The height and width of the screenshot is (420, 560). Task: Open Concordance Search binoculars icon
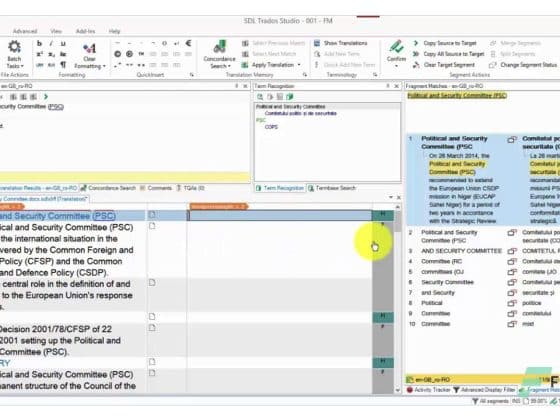(219, 47)
